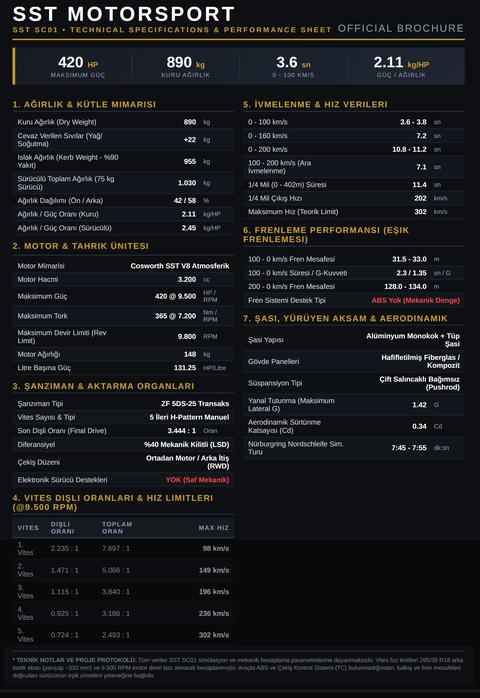Click the MAX HIZ table column header

[214, 528]
